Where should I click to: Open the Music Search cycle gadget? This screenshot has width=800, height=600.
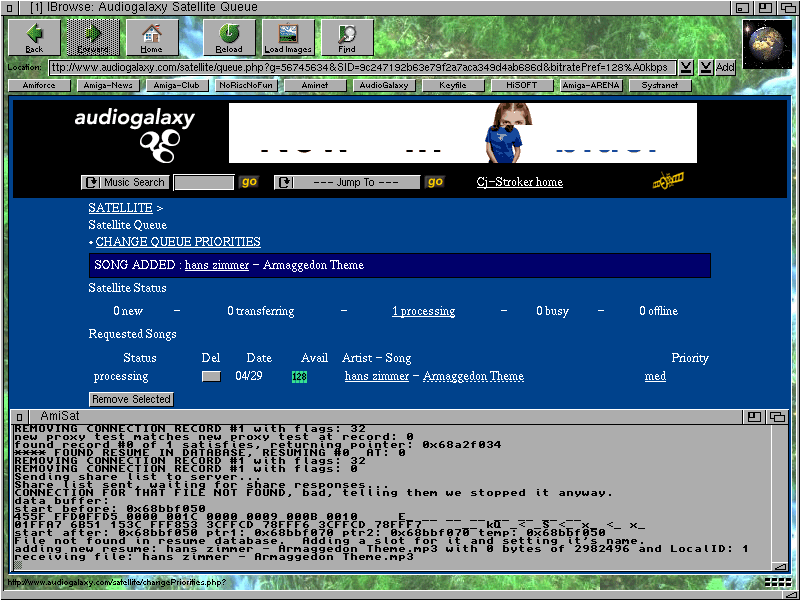tap(124, 182)
